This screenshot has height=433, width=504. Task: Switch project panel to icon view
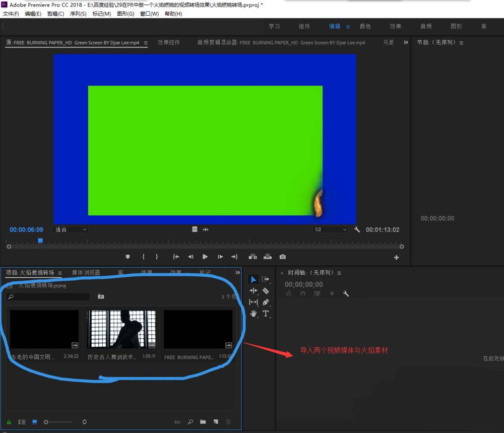35,422
